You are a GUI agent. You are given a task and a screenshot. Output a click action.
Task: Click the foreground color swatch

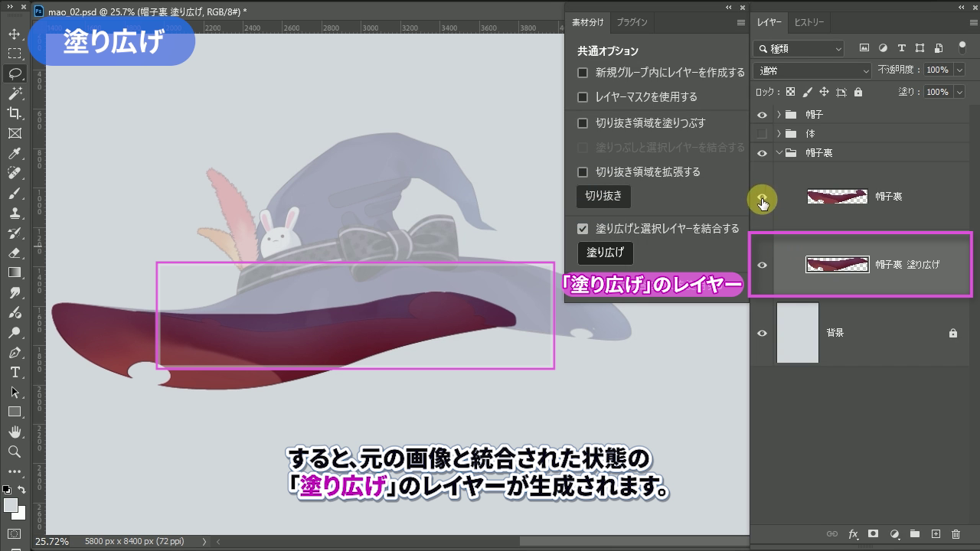(x=10, y=506)
